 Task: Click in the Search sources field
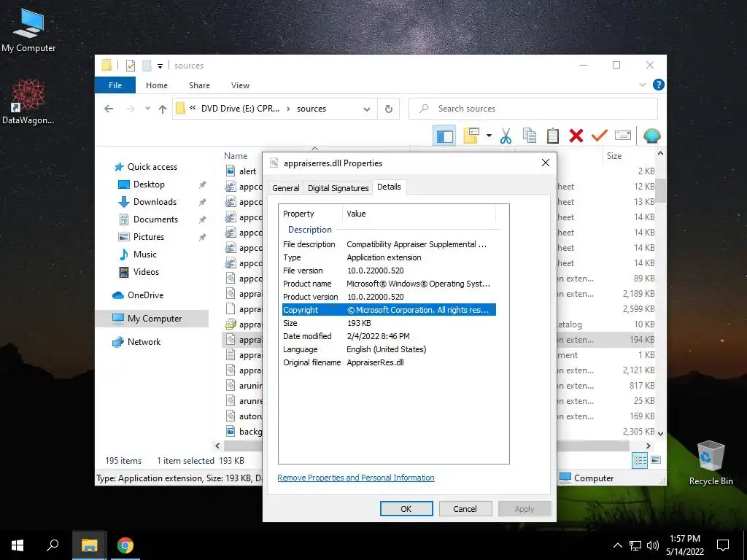533,109
